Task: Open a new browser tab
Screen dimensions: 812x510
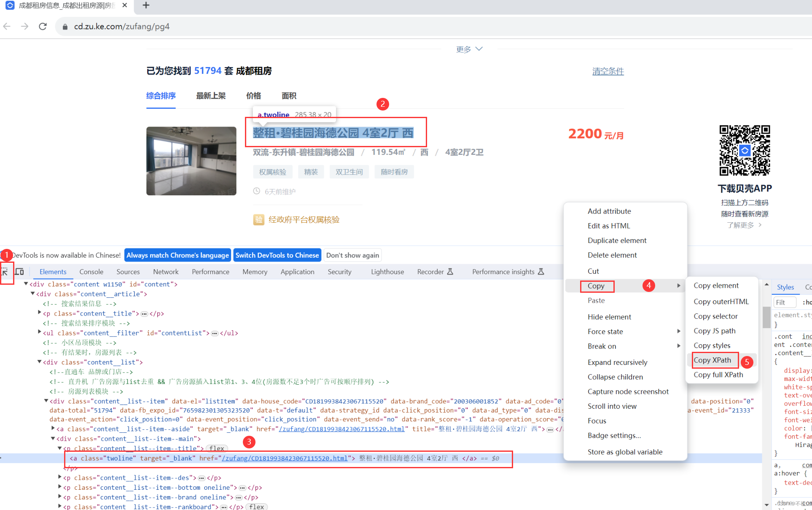Action: click(x=146, y=5)
